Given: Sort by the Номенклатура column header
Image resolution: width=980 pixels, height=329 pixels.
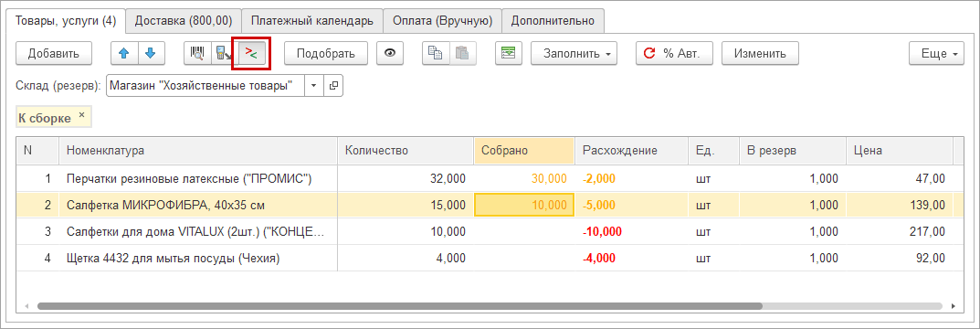Looking at the screenshot, I should click(x=199, y=151).
